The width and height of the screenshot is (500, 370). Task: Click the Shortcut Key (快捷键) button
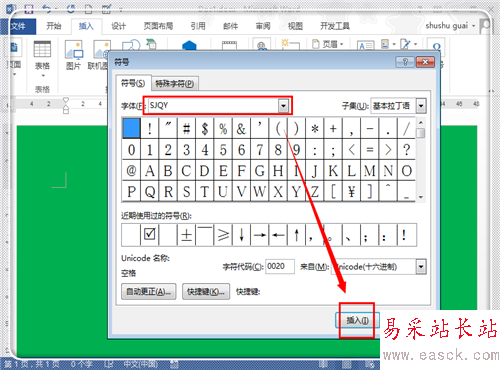(206, 292)
